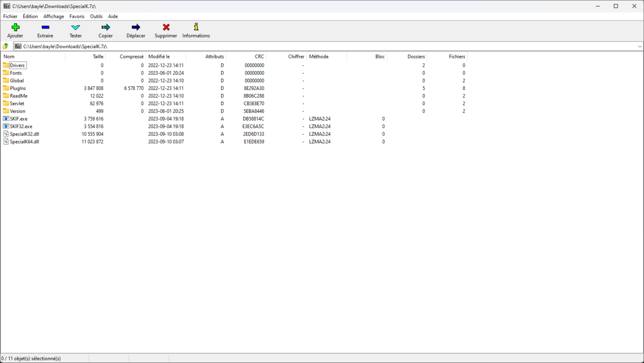Image resolution: width=644 pixels, height=363 pixels.
Task: Select the PlugIns folder name
Action: [x=18, y=88]
